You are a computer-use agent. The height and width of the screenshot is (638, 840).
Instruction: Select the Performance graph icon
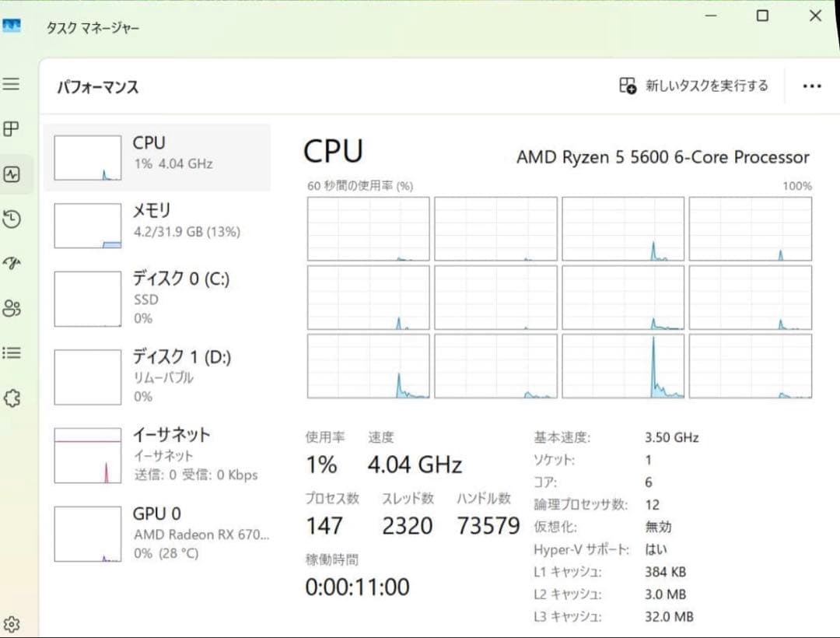pyautogui.click(x=12, y=174)
